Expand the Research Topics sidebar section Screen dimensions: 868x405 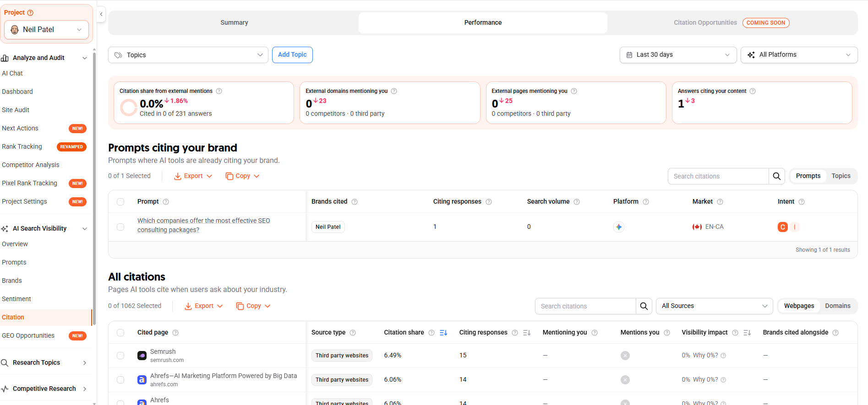coord(44,362)
